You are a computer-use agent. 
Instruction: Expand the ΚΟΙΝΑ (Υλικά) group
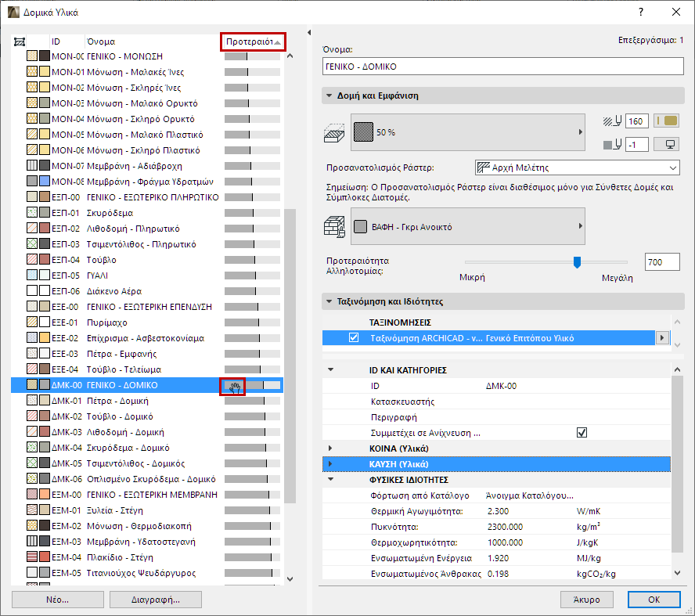(330, 448)
